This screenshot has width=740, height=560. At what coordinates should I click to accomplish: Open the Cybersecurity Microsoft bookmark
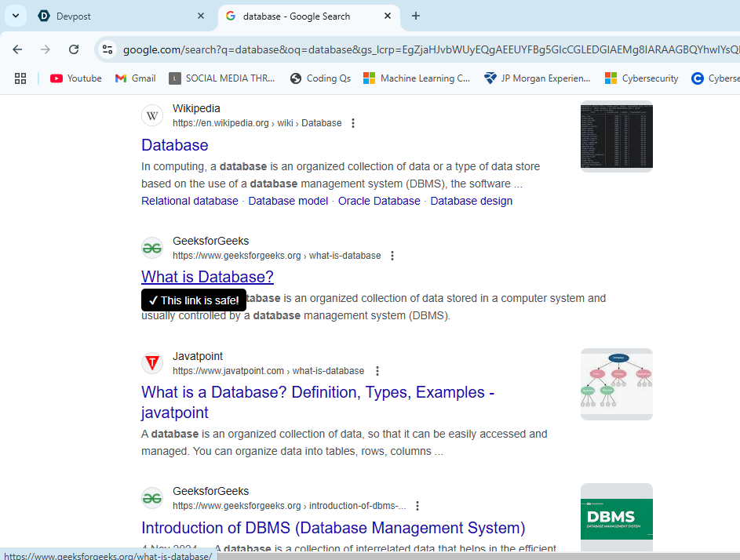(x=641, y=78)
